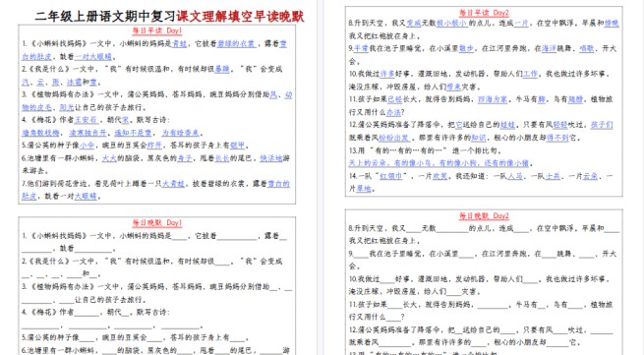
Task: Click the blue answer 王安石
Action: (86, 120)
